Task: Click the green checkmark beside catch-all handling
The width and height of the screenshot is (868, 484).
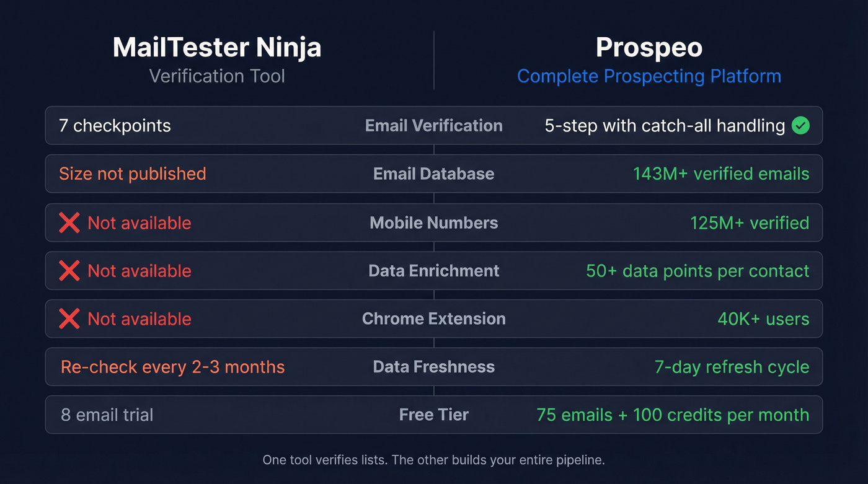Action: click(x=800, y=126)
